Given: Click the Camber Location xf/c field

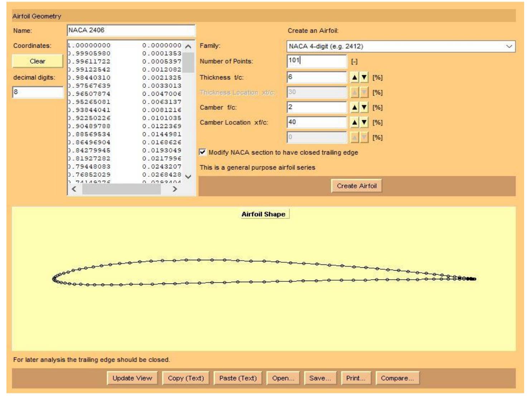Looking at the screenshot, I should (317, 122).
